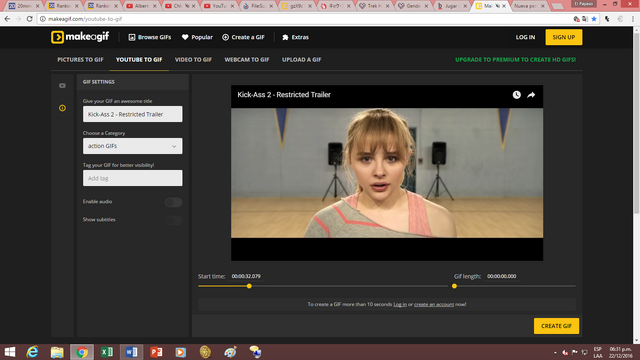Click the create an account link
The width and height of the screenshot is (640, 360).
pyautogui.click(x=434, y=304)
